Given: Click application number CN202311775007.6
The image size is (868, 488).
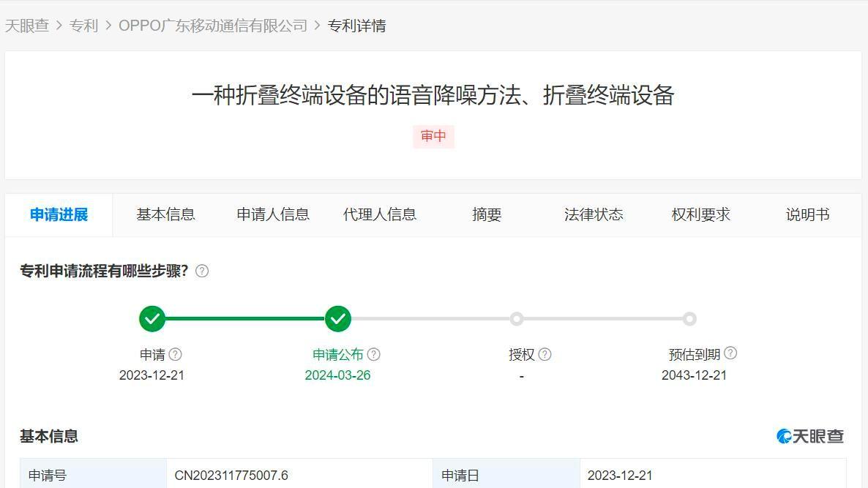Looking at the screenshot, I should [x=231, y=476].
